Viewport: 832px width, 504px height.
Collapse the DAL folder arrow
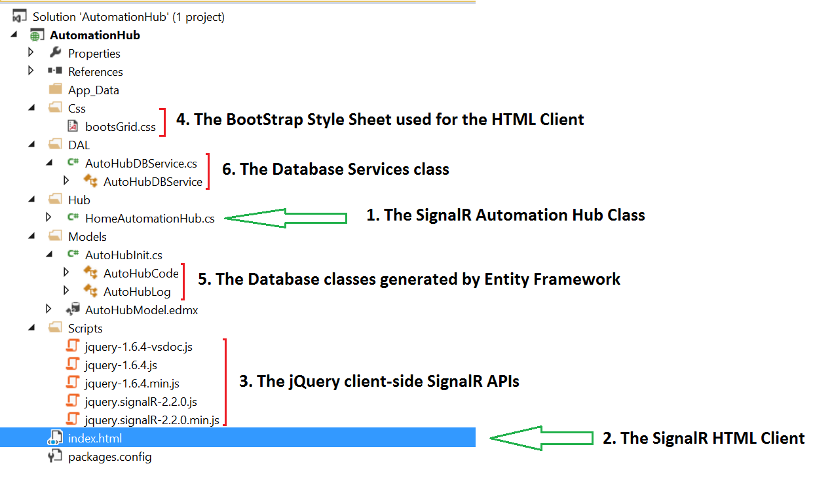pyautogui.click(x=31, y=145)
